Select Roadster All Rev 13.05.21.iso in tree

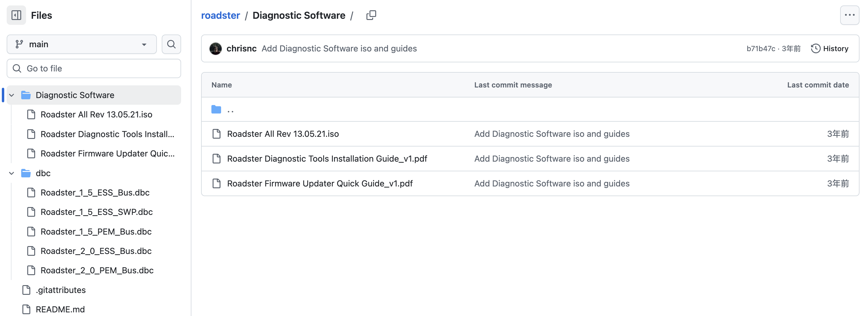point(96,114)
